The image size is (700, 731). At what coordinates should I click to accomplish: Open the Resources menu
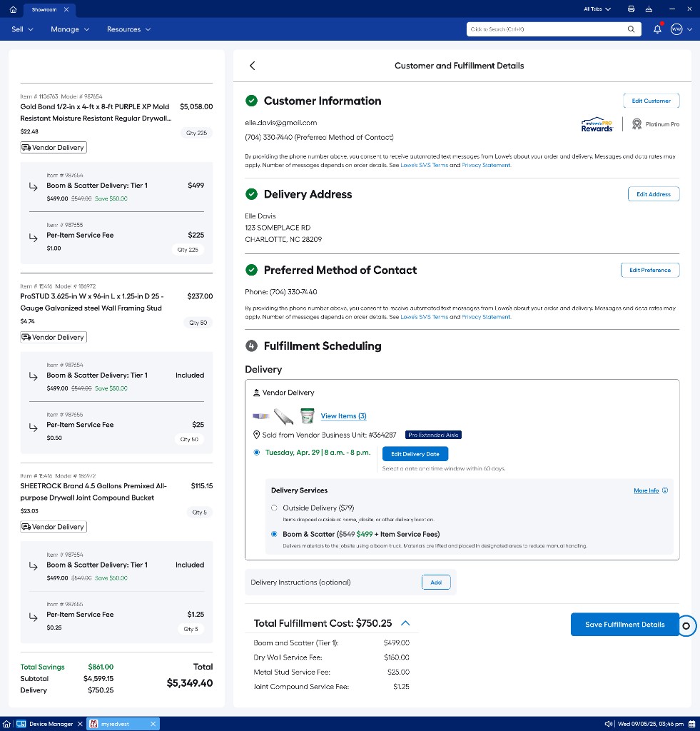point(128,29)
